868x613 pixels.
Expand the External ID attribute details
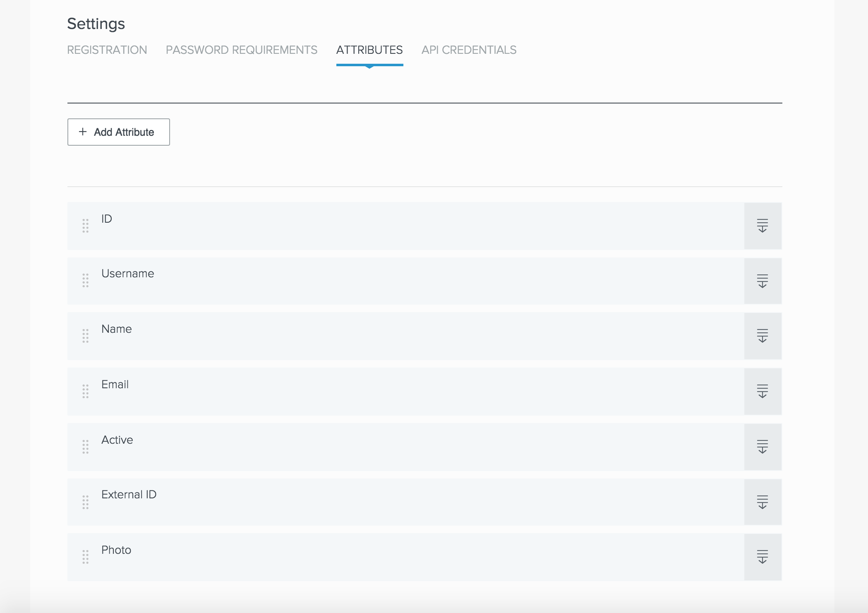(x=762, y=502)
